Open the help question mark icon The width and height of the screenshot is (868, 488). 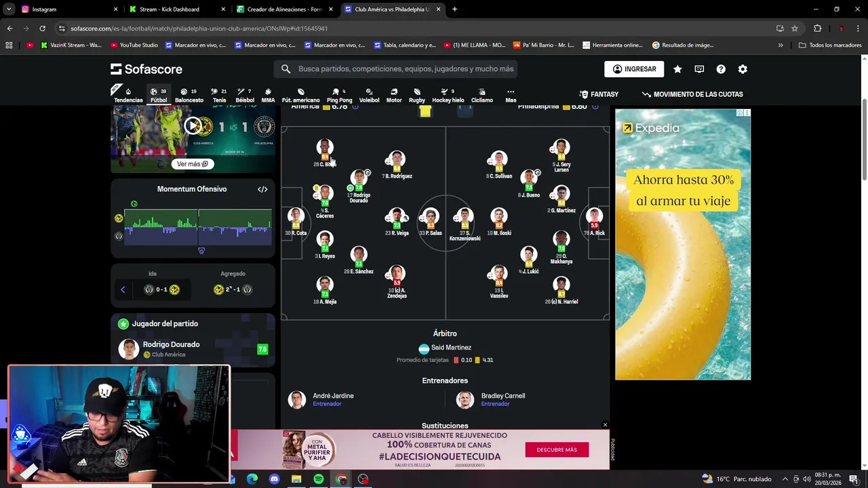click(x=721, y=69)
